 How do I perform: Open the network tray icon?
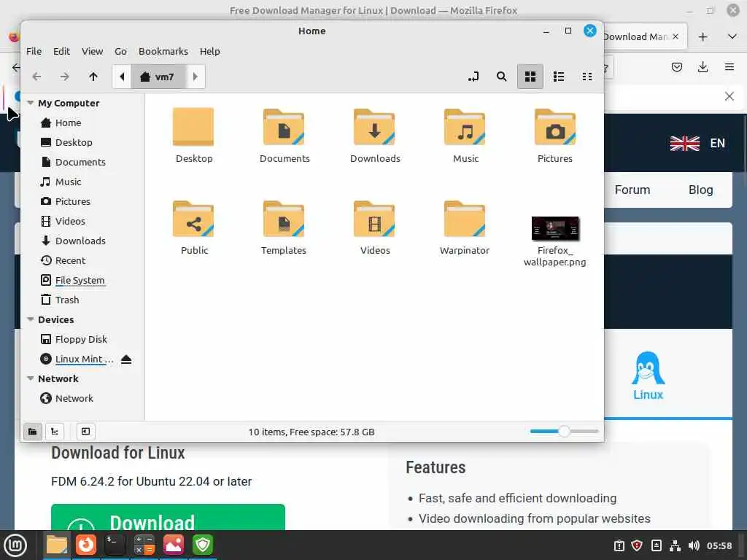(x=675, y=545)
